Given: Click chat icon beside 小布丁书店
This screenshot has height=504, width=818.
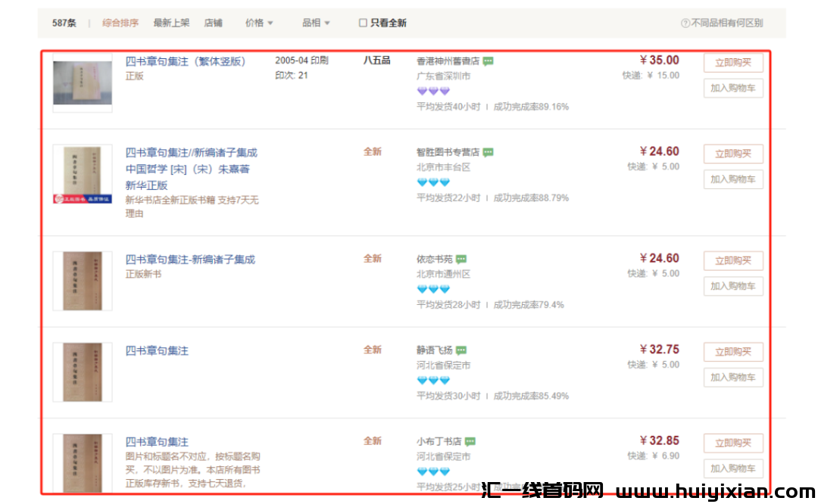Looking at the screenshot, I should click(470, 441).
